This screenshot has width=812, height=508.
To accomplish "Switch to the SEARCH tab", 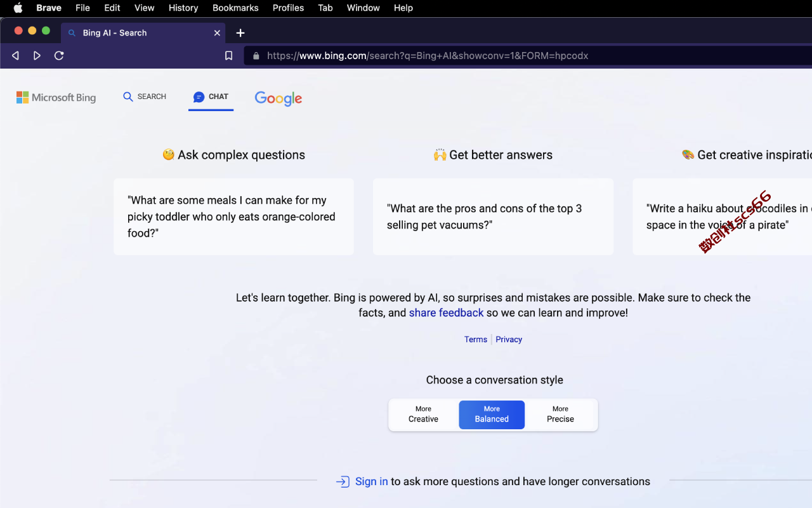I will [x=145, y=97].
